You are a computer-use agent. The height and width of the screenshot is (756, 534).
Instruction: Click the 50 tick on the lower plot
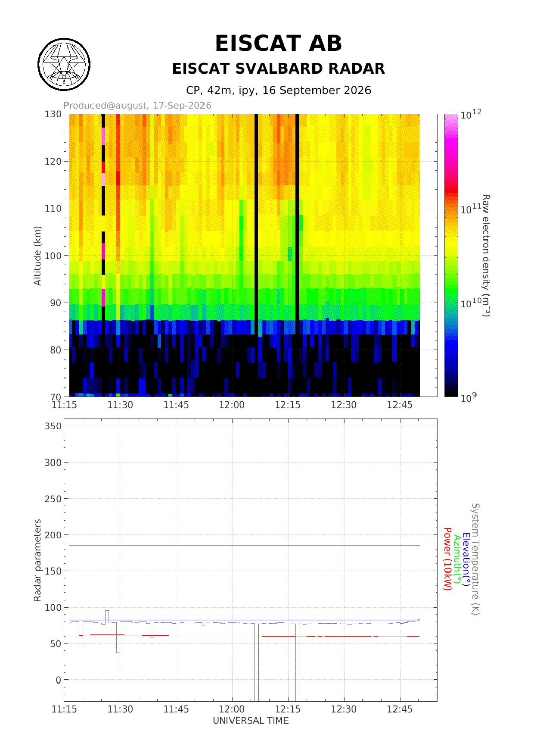(56, 644)
